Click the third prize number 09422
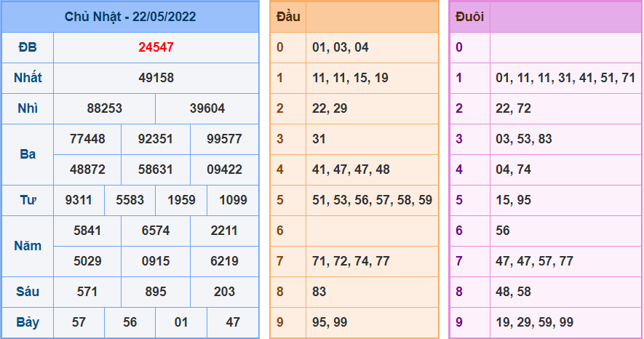The height and width of the screenshot is (339, 644). [224, 169]
